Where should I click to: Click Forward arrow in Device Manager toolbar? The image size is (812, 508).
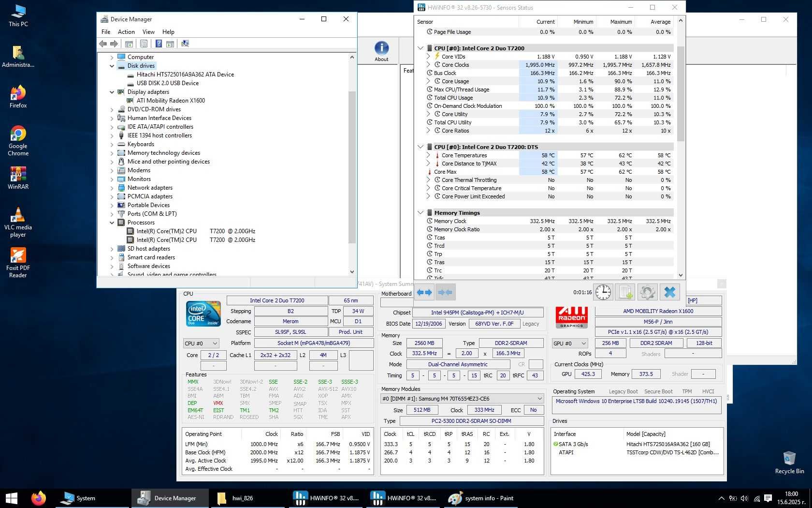pos(114,44)
